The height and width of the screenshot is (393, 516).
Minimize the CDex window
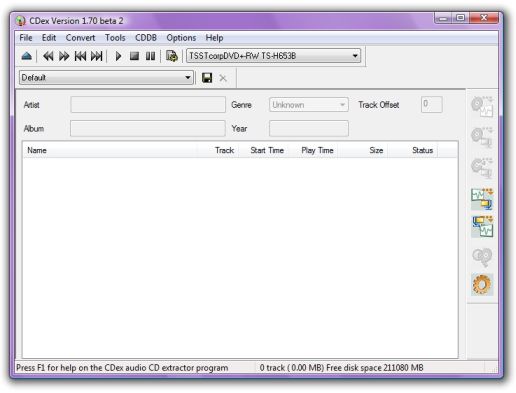tap(443, 18)
